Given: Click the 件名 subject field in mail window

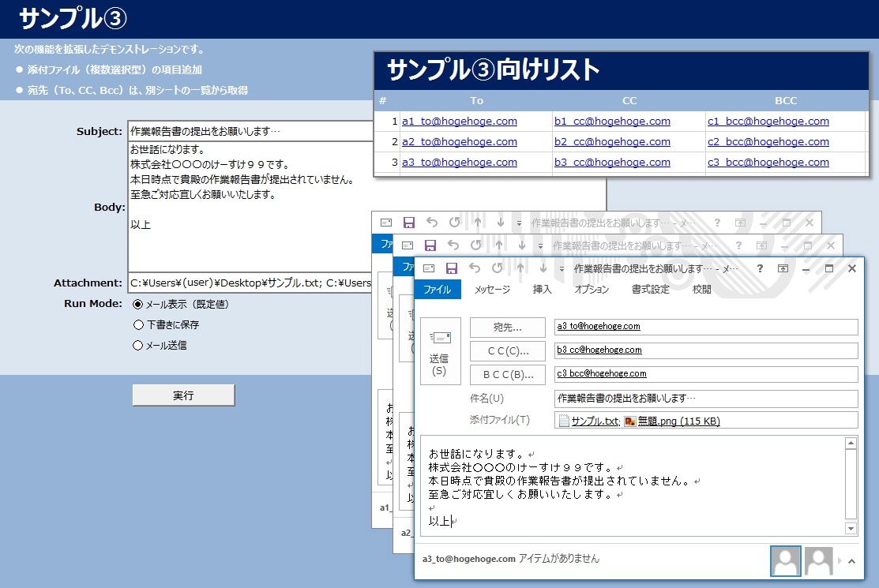Looking at the screenshot, I should [706, 398].
